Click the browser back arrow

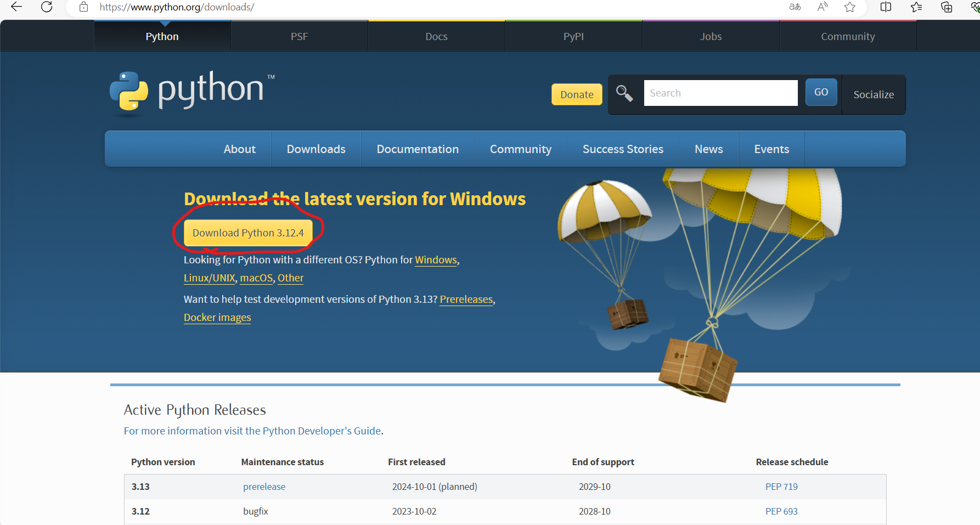tap(16, 7)
